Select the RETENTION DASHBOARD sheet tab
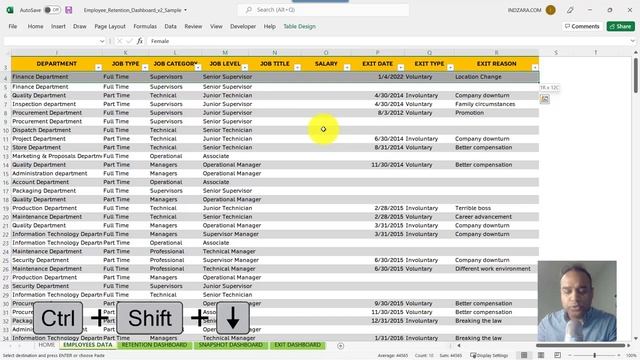The height and width of the screenshot is (360, 640). pos(154,345)
